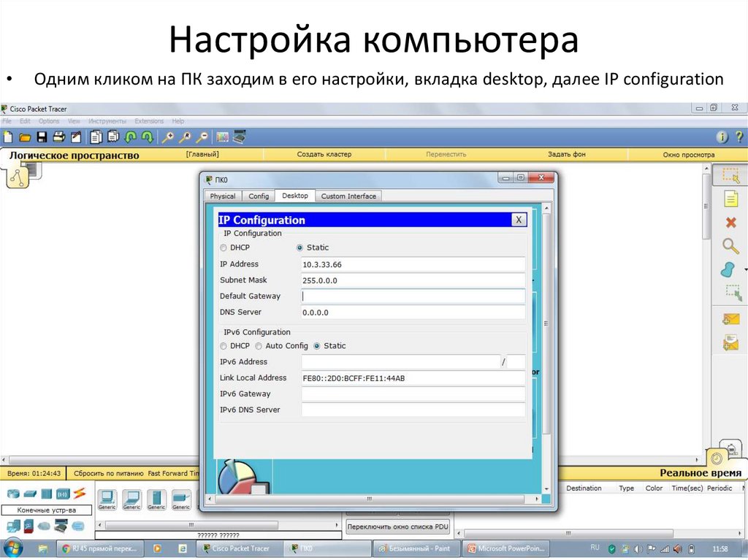Viewport: 748px width, 560px height.
Task: Close the IP Configuration panel with X
Action: [x=519, y=220]
